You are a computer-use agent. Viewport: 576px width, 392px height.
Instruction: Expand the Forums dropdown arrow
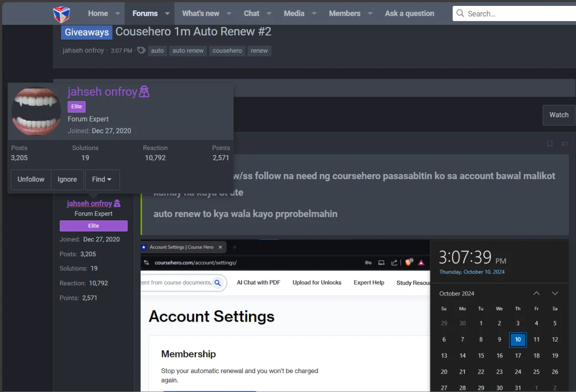coord(167,14)
